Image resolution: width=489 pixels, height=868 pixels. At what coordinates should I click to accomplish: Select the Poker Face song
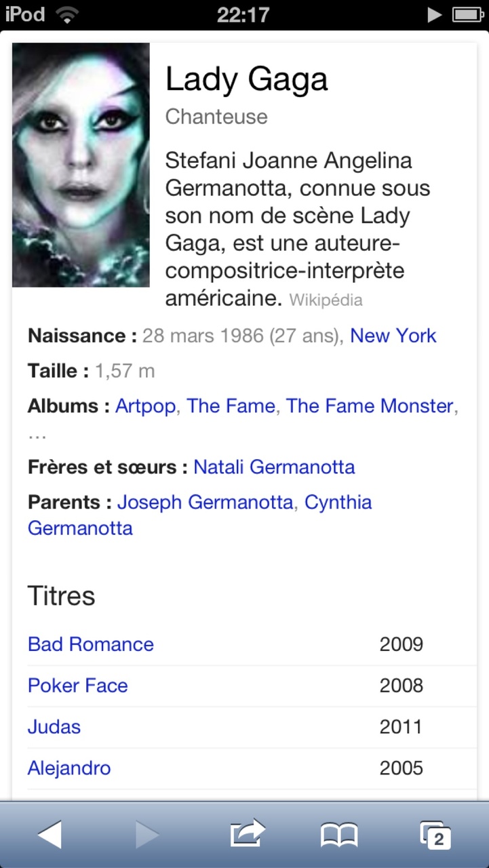[x=78, y=686]
